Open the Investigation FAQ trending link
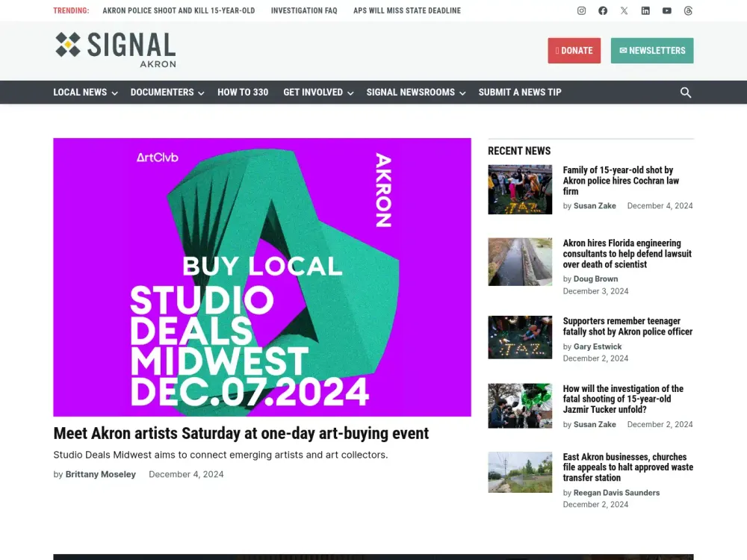Screen dimensions: 747x560 (304, 10)
